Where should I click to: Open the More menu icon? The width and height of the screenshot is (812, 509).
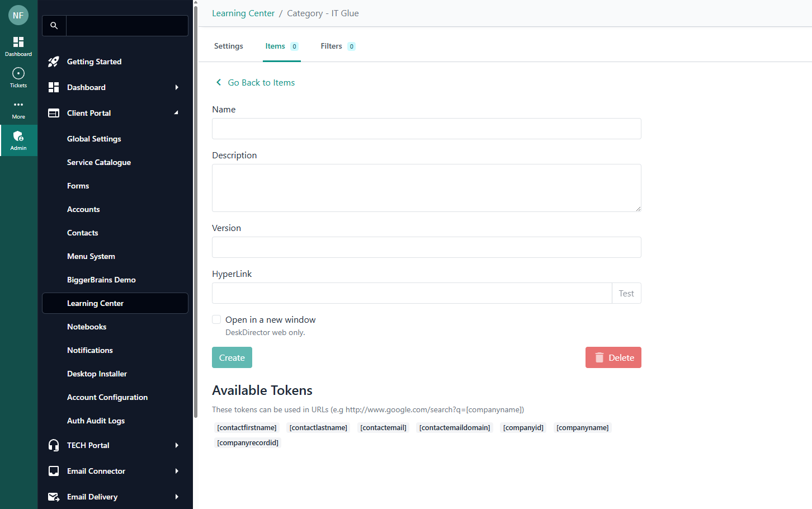(x=18, y=105)
